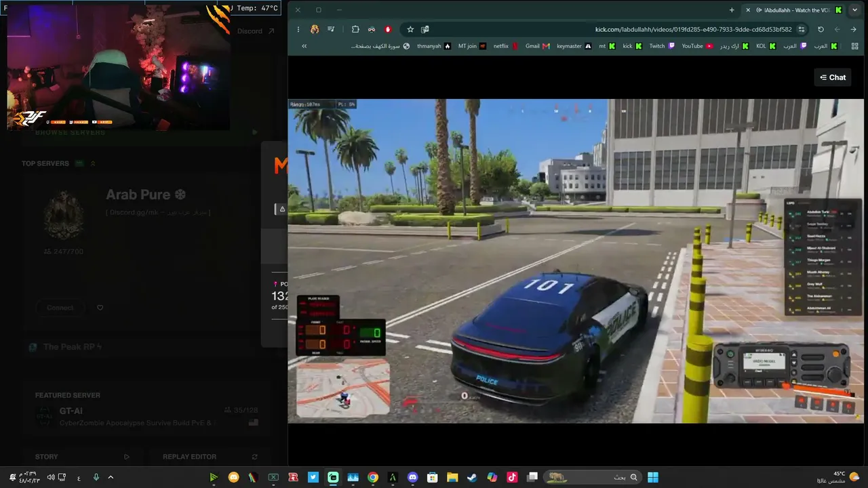Click the Kick VOD video player
Image resolution: width=868 pixels, height=488 pixels.
pyautogui.click(x=576, y=261)
